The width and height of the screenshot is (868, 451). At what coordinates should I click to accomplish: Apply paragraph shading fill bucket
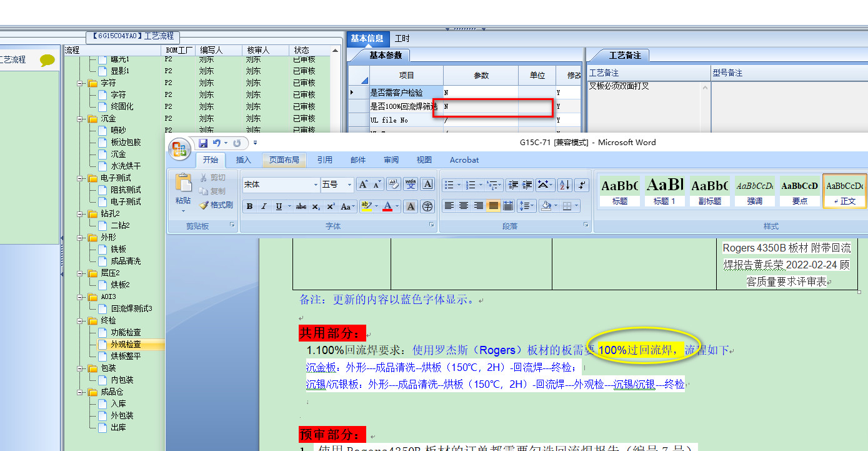pos(546,206)
